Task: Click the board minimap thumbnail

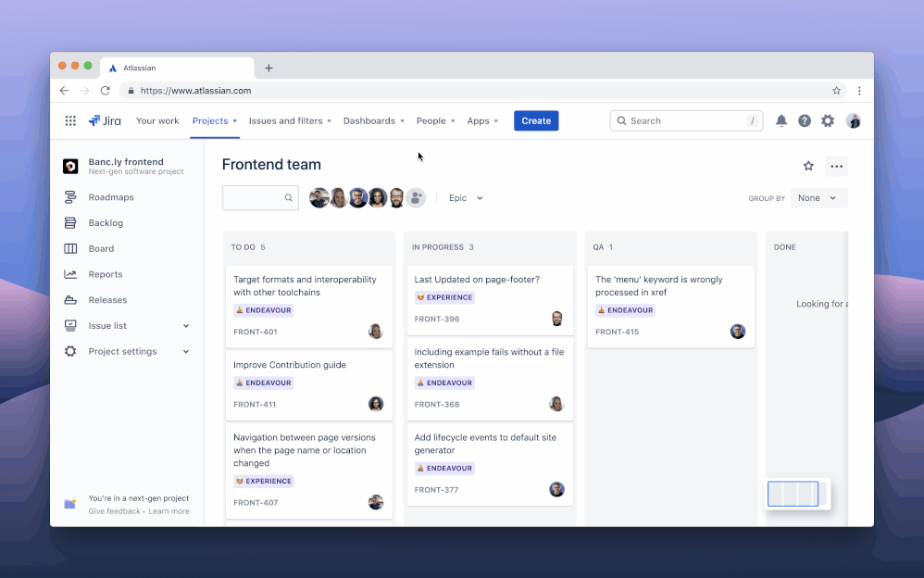Action: click(793, 494)
